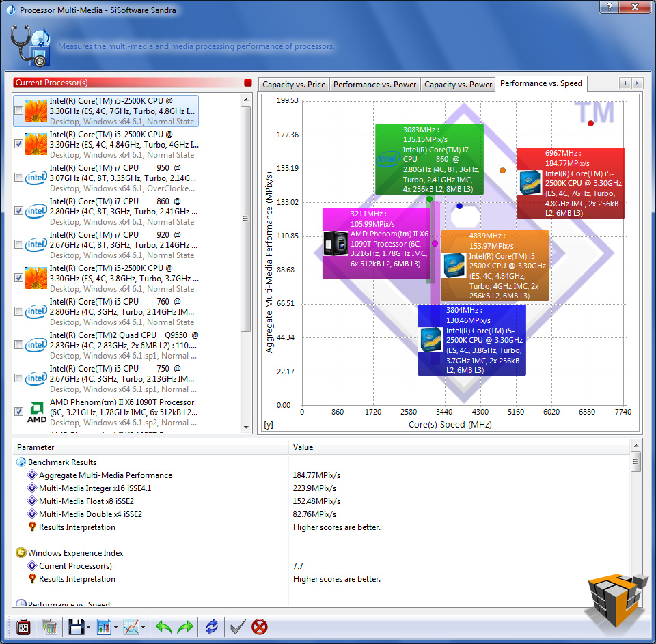Click the diamond icon beside Multi-Media Float x8 iSSE2
Viewport: 656px width, 644px height.
point(32,501)
